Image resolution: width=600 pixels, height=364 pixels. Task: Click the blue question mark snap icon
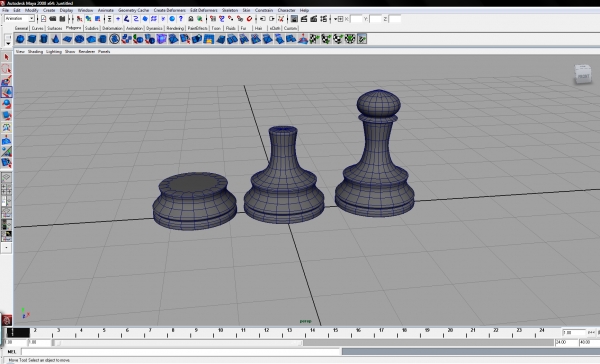point(181,19)
